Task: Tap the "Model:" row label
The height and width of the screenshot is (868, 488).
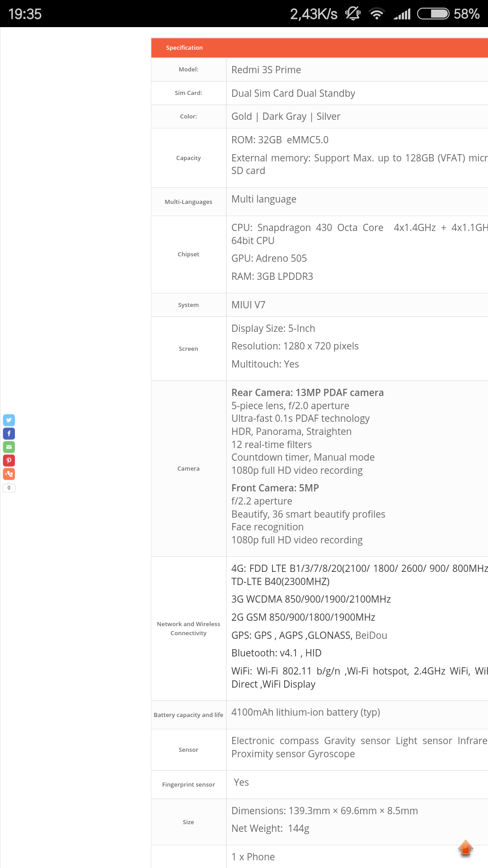Action: click(x=188, y=69)
